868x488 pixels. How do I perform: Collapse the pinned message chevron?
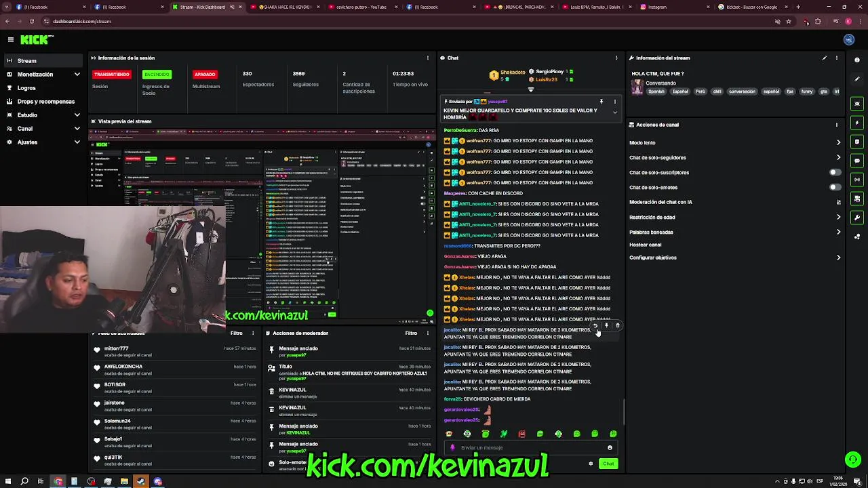(615, 113)
